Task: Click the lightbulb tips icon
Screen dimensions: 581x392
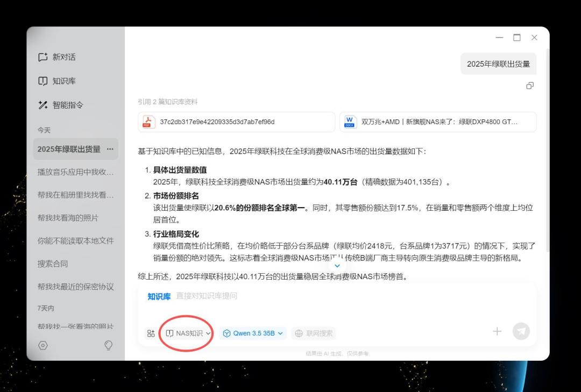Action: pos(108,345)
